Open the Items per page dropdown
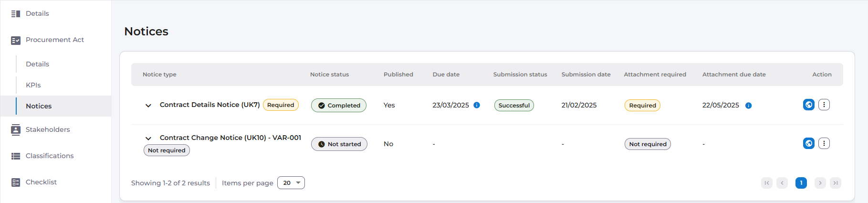This screenshot has height=203, width=868. pyautogui.click(x=291, y=183)
